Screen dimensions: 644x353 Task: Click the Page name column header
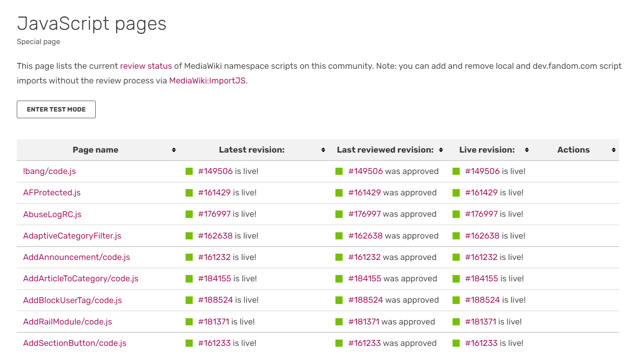[95, 150]
